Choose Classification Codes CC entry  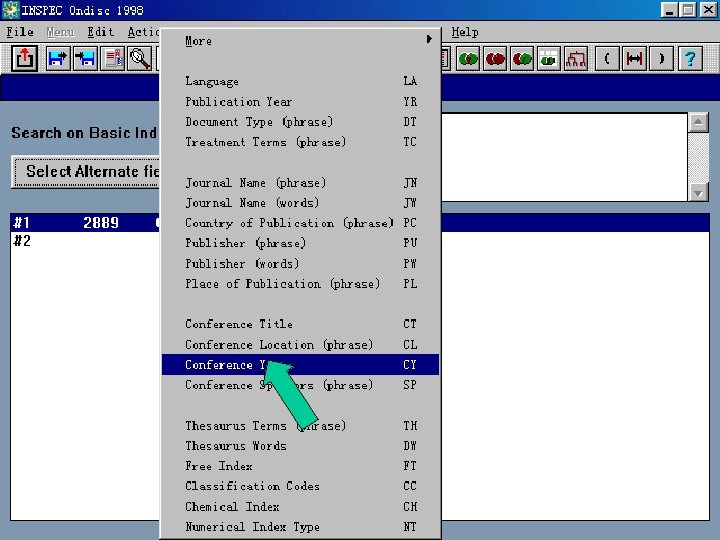[x=300, y=486]
